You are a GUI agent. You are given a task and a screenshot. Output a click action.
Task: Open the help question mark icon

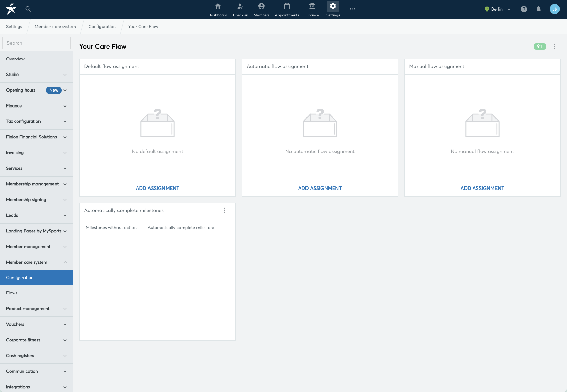click(x=524, y=9)
